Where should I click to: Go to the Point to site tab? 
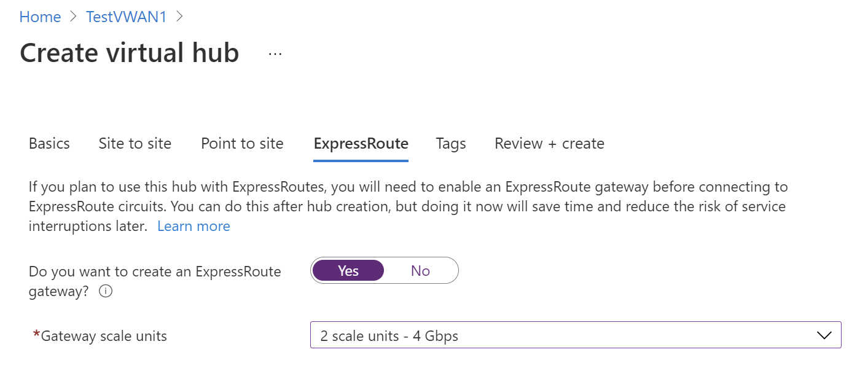pyautogui.click(x=242, y=143)
